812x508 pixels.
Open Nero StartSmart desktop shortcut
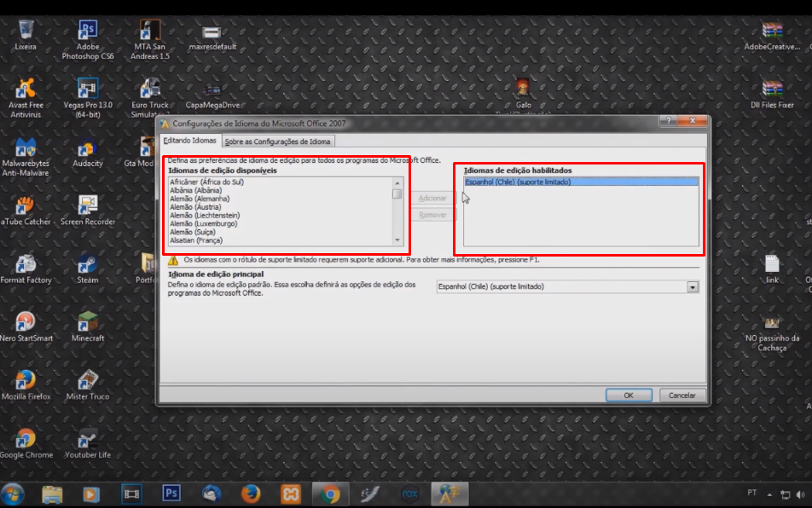coord(26,327)
